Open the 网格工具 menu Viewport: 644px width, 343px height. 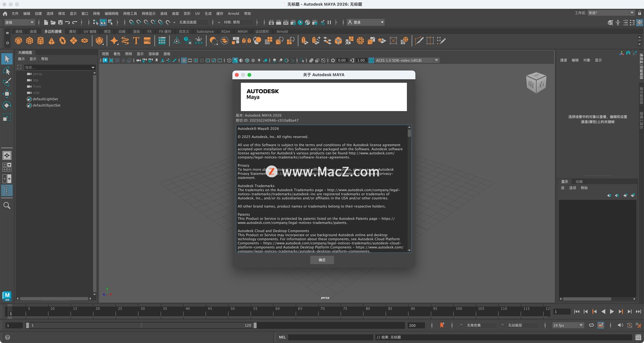[x=130, y=14]
